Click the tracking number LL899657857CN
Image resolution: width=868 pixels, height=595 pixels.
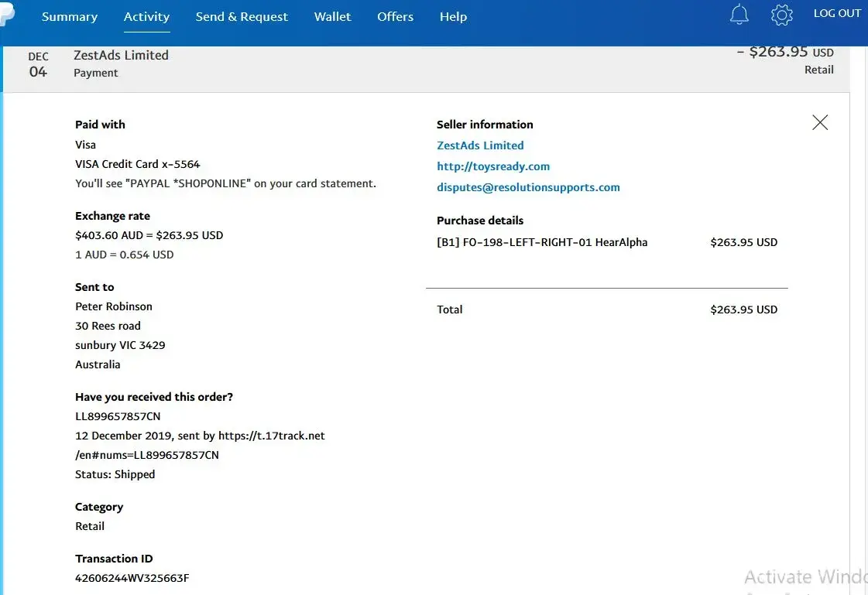point(118,416)
